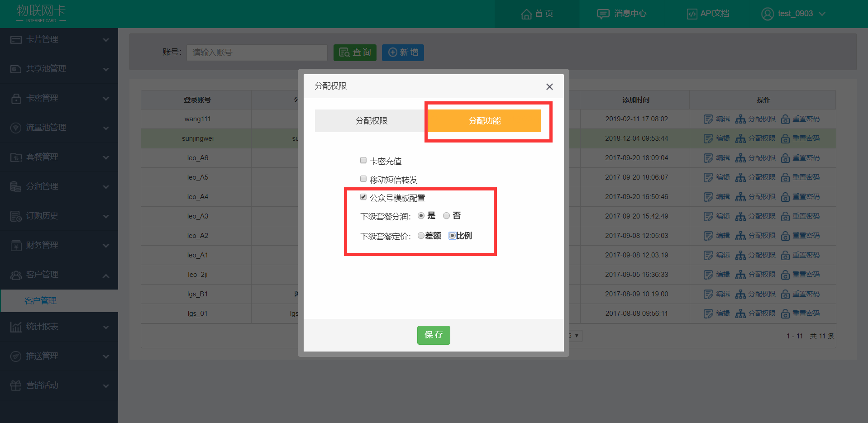Click 分配权限 hierarchy icon in leo_A6 row

740,158
